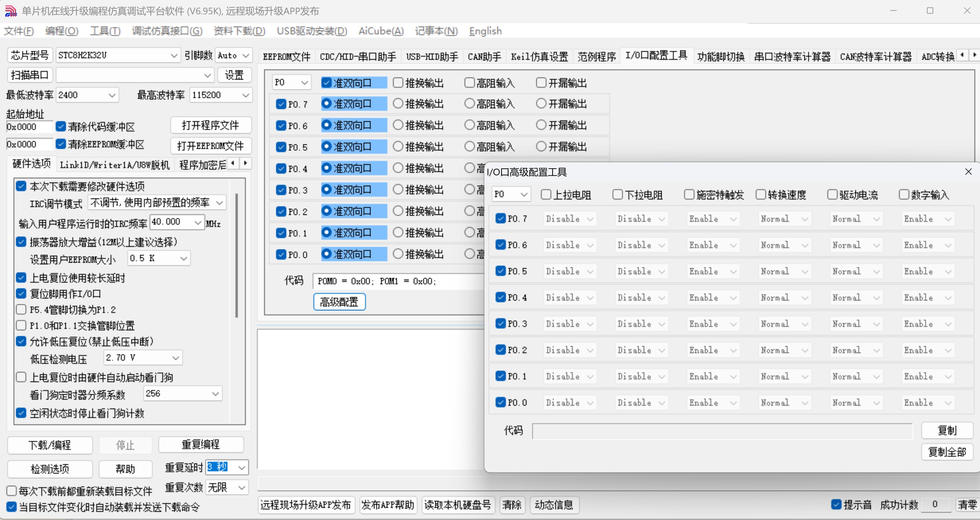Switch to CAN助手 tab

click(x=484, y=57)
